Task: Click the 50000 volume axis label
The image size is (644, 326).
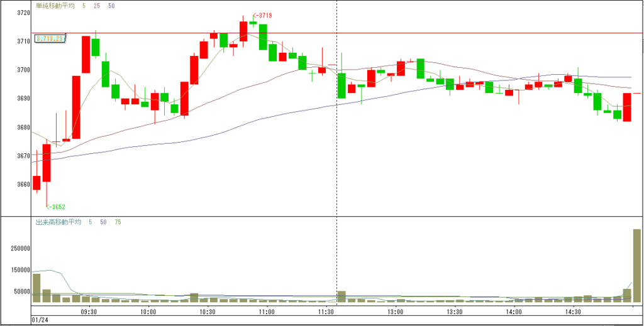Action: point(23,292)
